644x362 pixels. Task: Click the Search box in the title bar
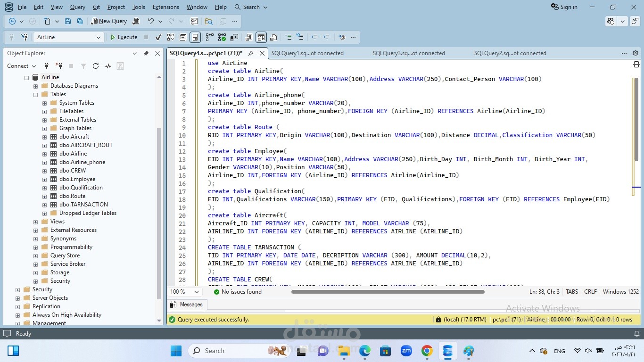[251, 7]
